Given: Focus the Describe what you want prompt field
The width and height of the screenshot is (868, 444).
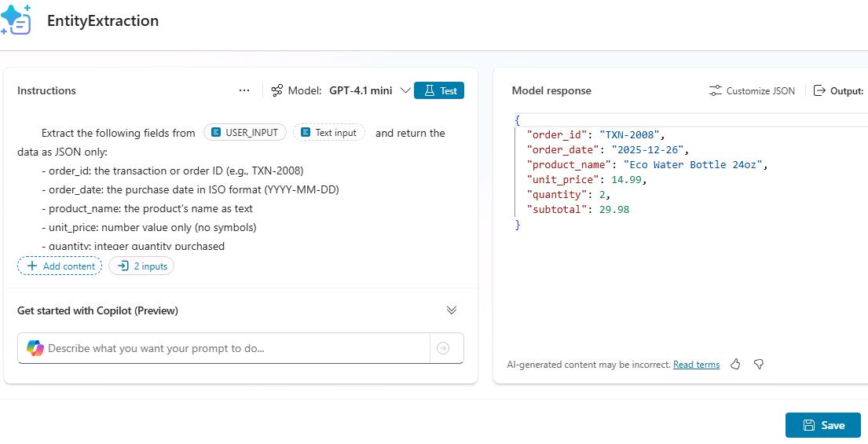Looking at the screenshot, I should pos(238,348).
